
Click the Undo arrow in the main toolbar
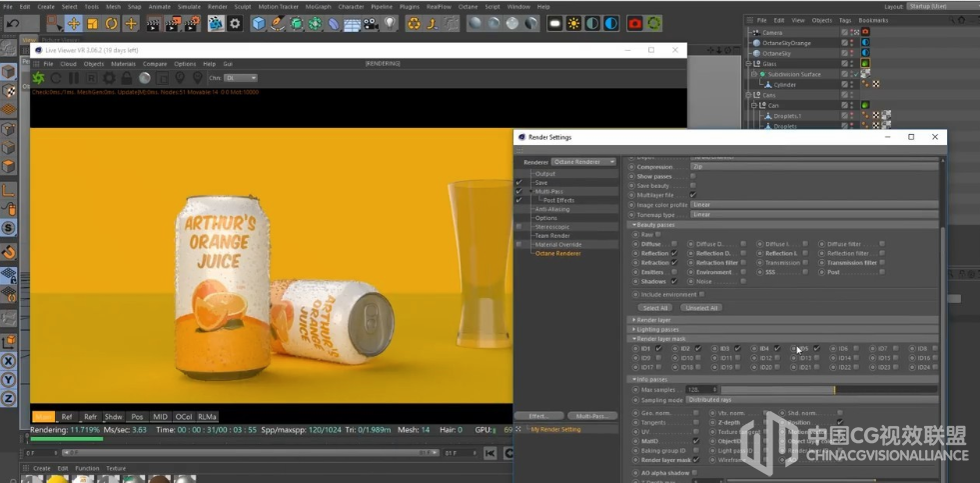point(13,24)
